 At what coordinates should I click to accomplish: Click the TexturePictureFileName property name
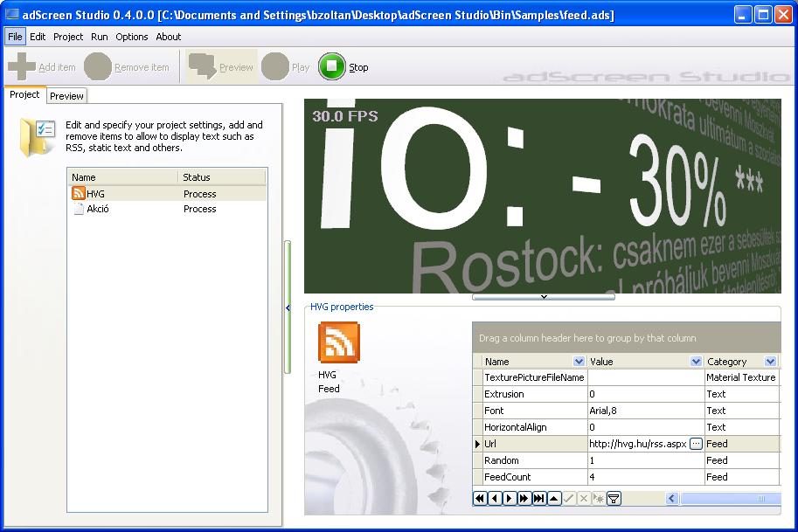pos(534,377)
